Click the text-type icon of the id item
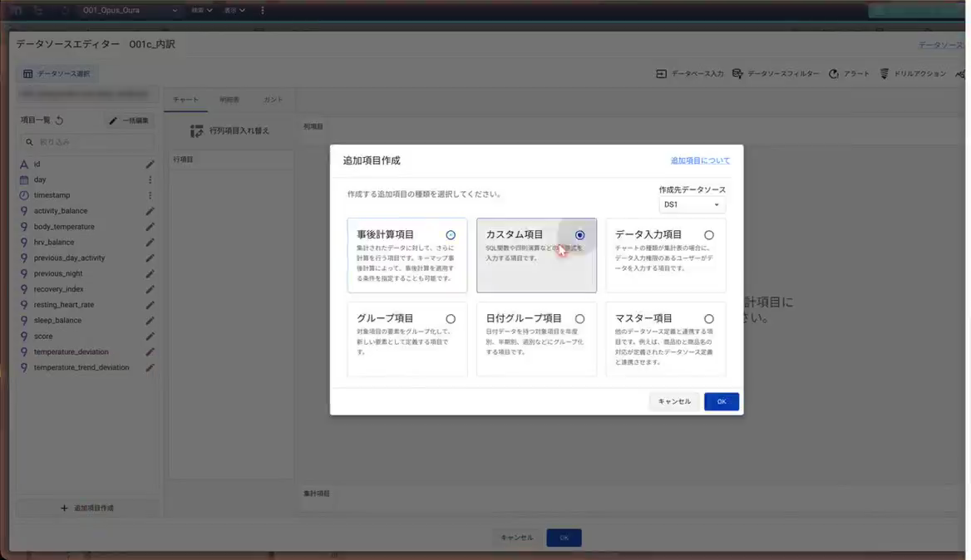Viewport: 971px width, 560px height. [x=23, y=165]
